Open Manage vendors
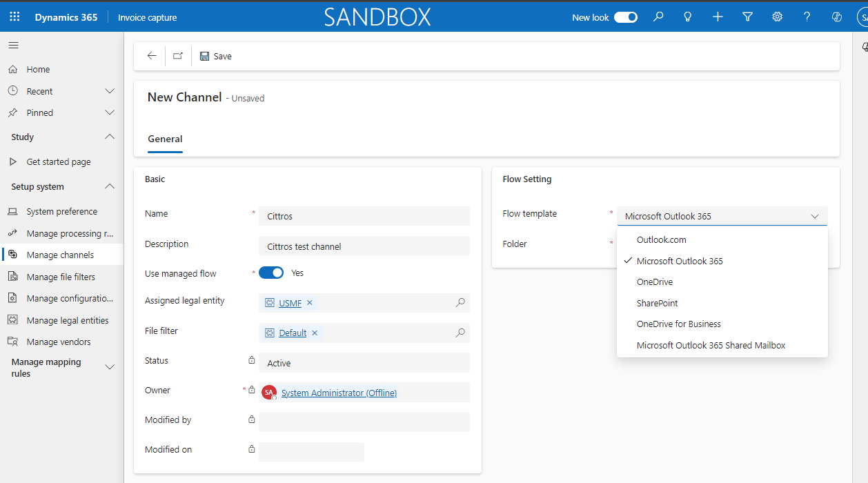Screen dimensions: 868x483 point(62,342)
